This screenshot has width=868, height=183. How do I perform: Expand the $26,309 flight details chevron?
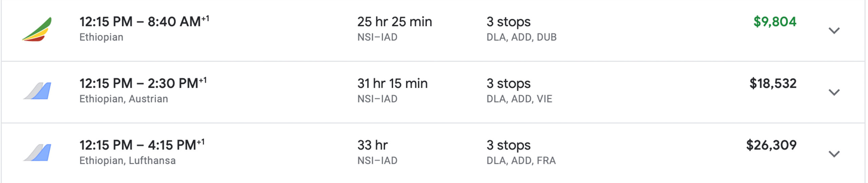tap(834, 154)
